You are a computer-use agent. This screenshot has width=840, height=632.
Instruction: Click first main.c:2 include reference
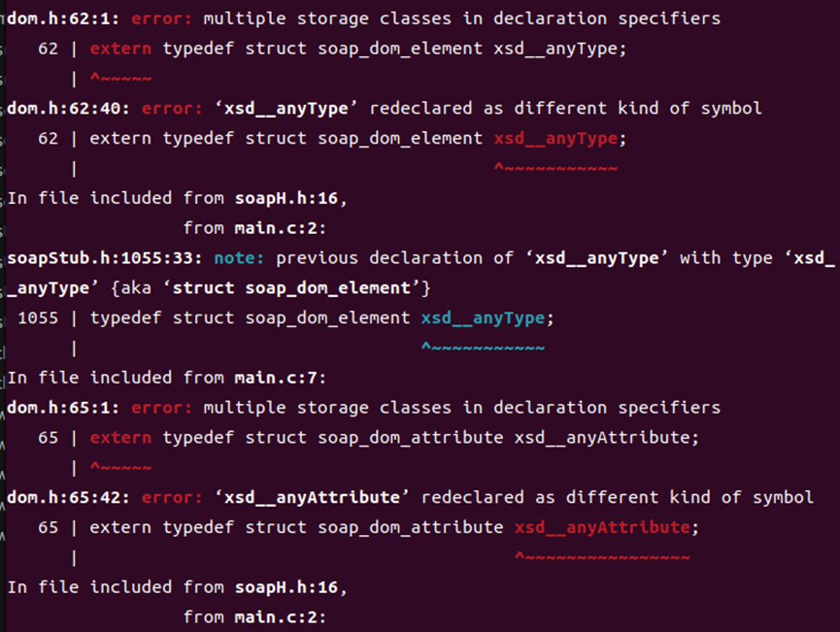click(x=280, y=229)
